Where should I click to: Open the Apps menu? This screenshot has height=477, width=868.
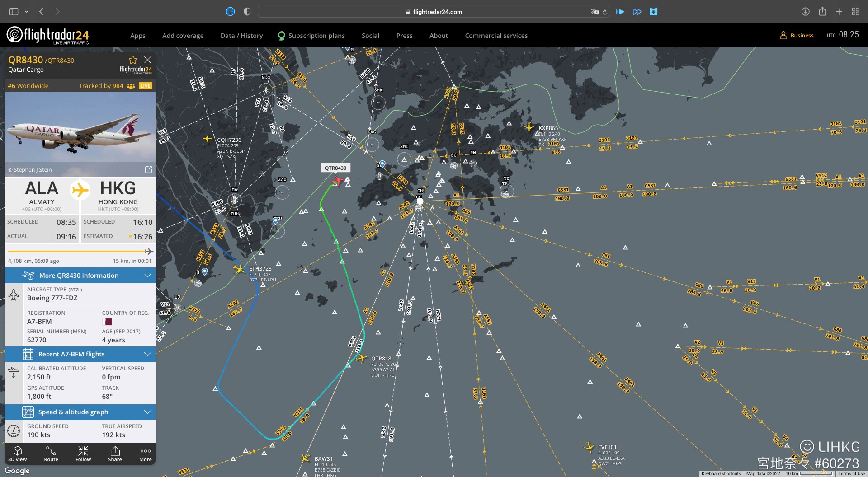click(x=138, y=36)
